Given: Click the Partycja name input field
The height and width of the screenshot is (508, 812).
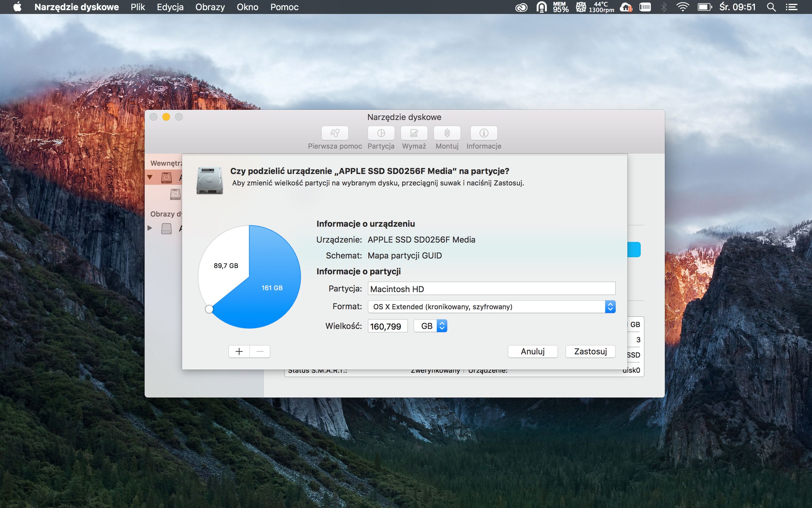Looking at the screenshot, I should pyautogui.click(x=491, y=289).
